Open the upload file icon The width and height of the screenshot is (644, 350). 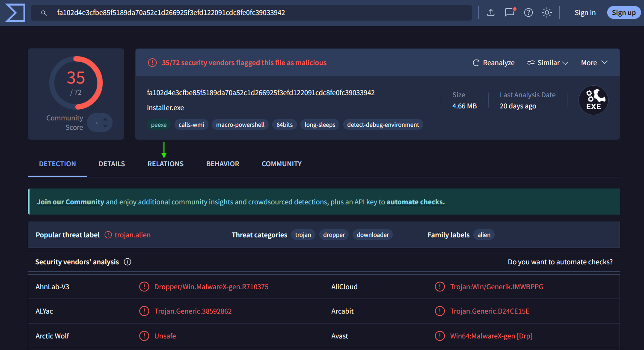pos(491,13)
